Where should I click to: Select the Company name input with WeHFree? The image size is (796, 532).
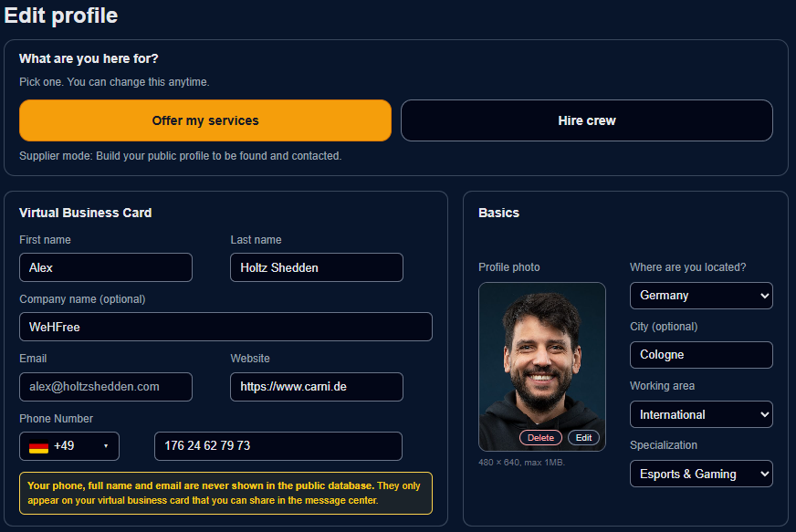tap(225, 327)
